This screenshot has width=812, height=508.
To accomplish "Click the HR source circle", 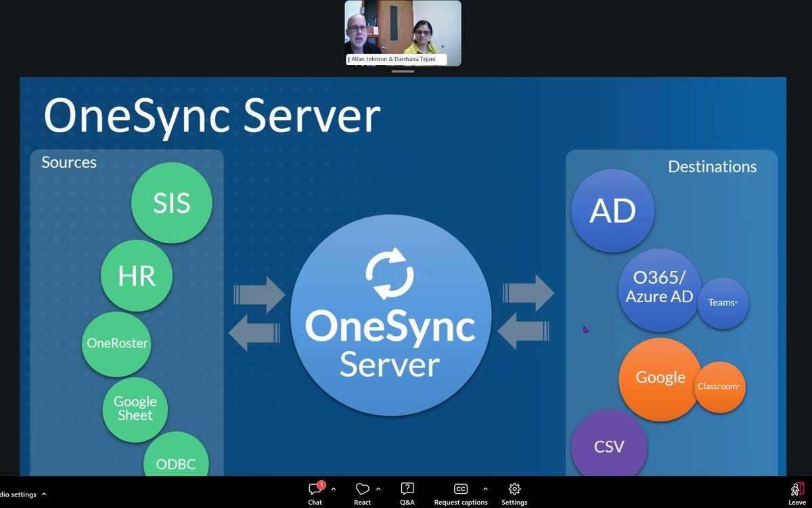I will pos(137,276).
